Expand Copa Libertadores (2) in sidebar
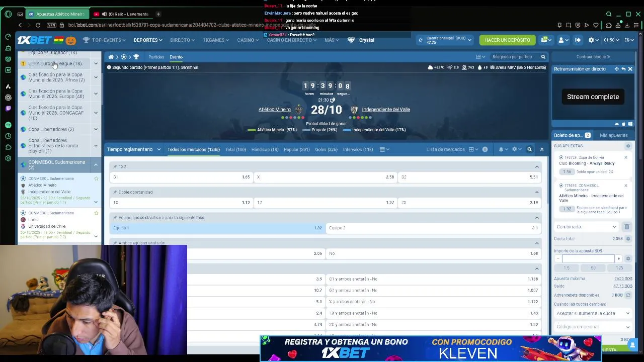The width and height of the screenshot is (644, 362). 96,129
